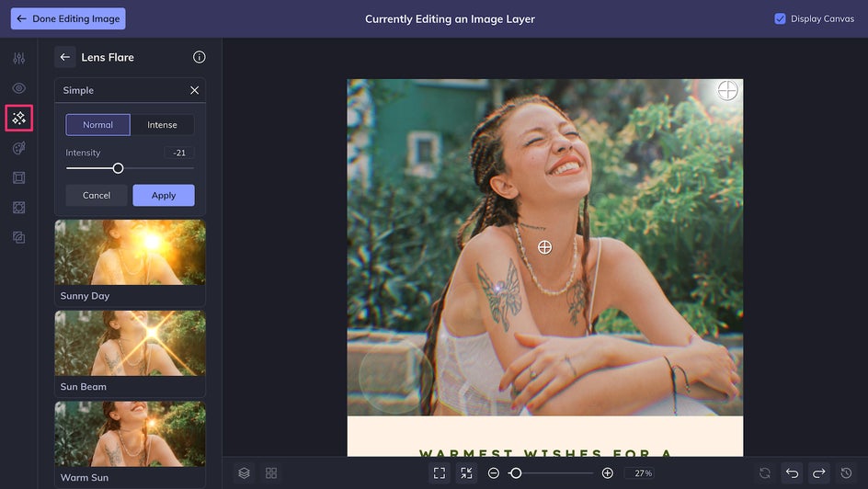This screenshot has width=868, height=489.
Task: Zoom in with the plus icon
Action: (607, 473)
